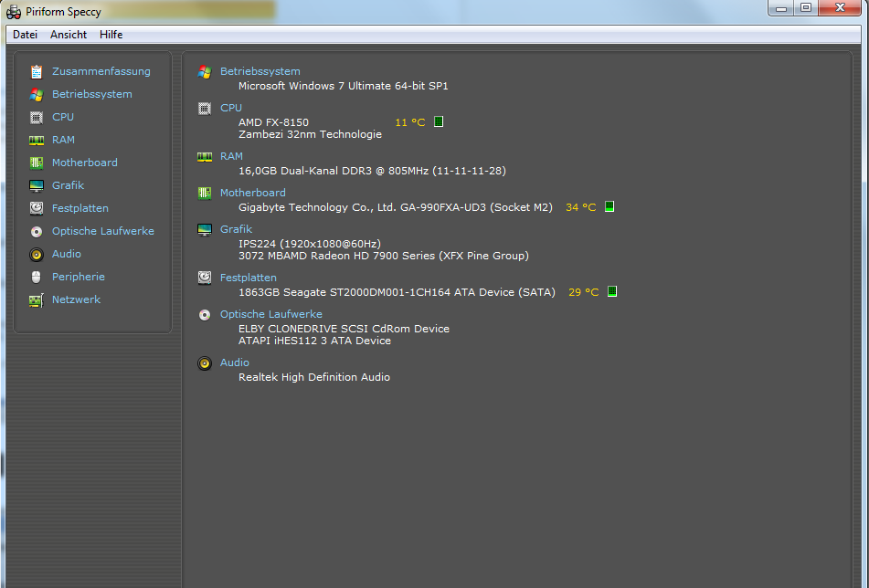Select Optische Laufwerke in sidebar

tap(102, 231)
